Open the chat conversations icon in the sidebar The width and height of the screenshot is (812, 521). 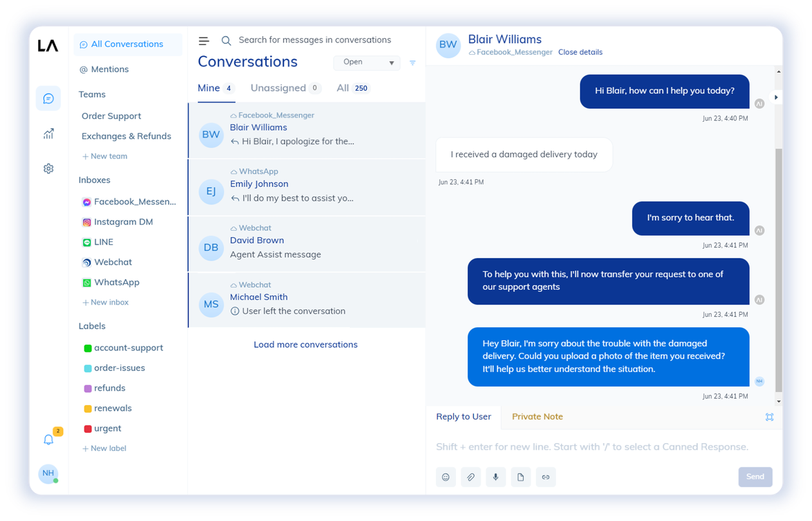tap(48, 98)
